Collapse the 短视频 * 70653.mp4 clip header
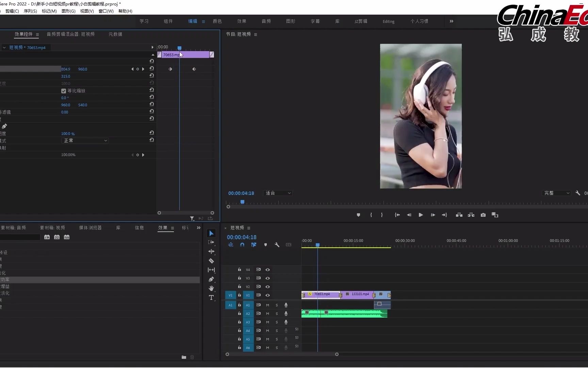Image resolution: width=588 pixels, height=368 pixels. (4, 47)
